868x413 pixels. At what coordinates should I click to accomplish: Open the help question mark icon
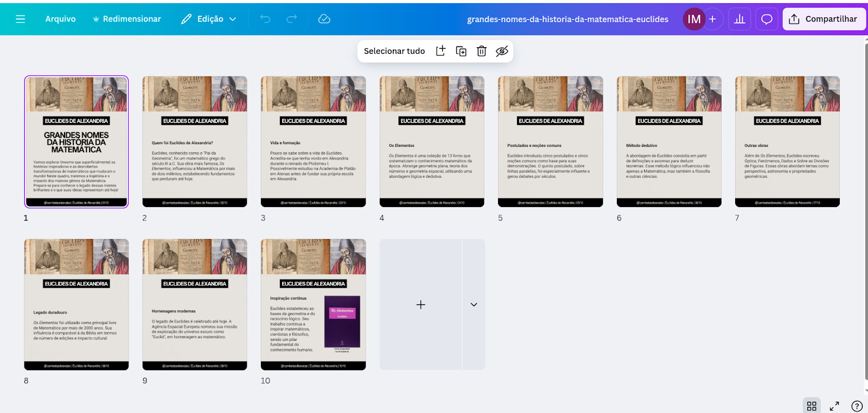857,406
